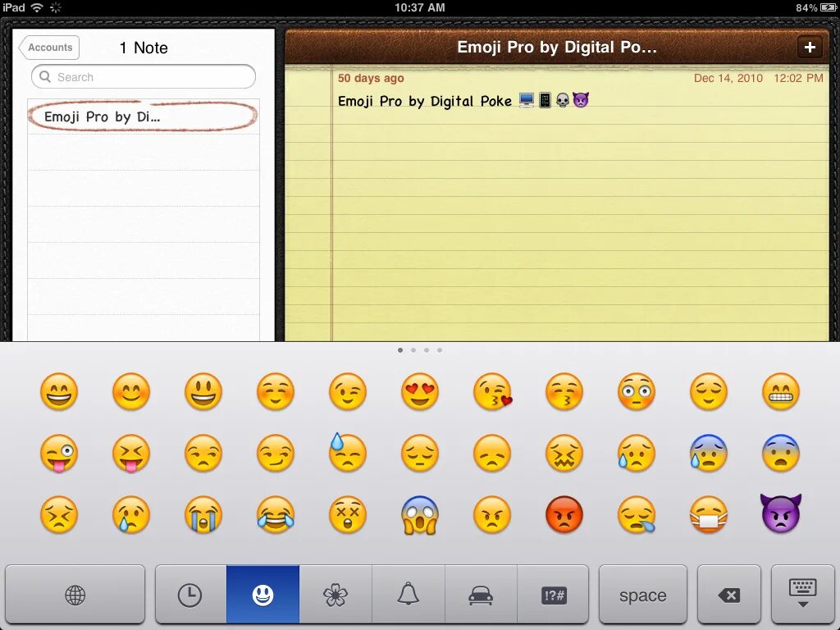The height and width of the screenshot is (630, 840).
Task: Pick the loudly crying face emoji
Action: [203, 515]
